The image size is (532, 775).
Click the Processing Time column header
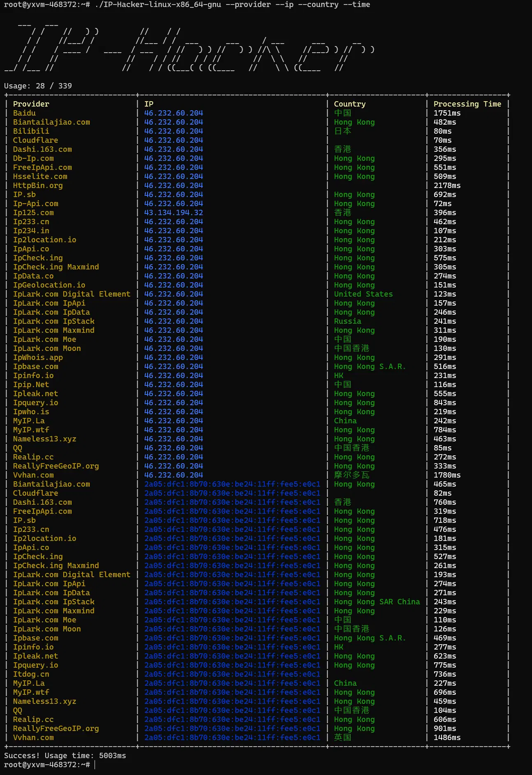tap(467, 104)
